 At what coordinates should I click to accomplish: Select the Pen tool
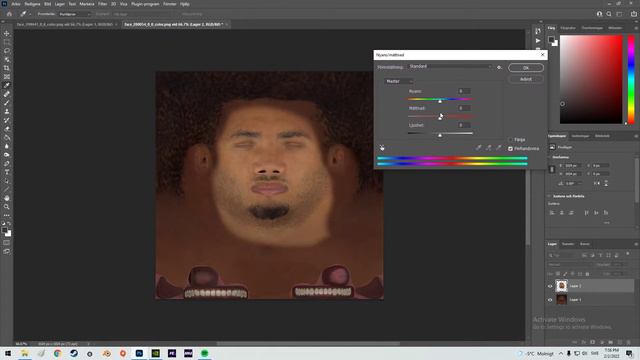(x=7, y=163)
